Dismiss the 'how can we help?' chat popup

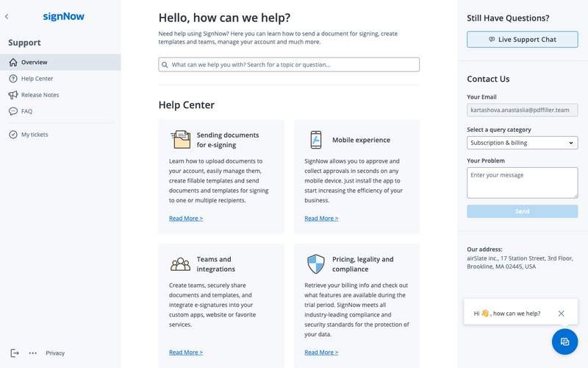(562, 314)
